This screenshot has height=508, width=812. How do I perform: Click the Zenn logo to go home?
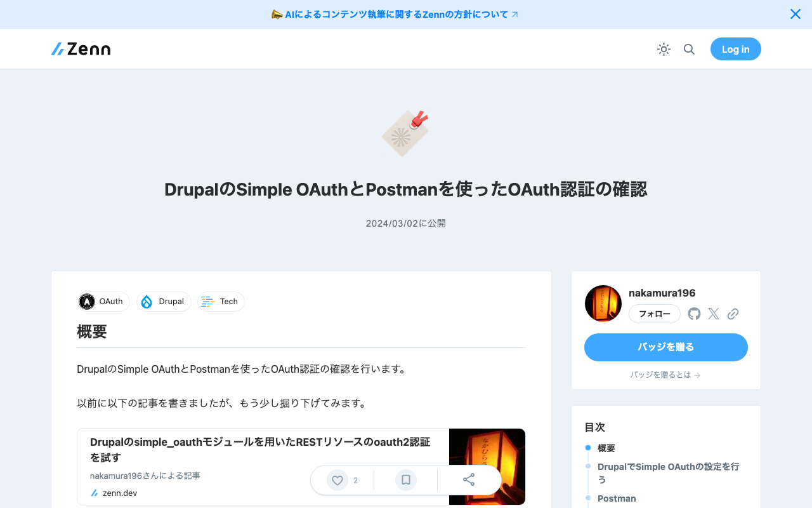click(80, 49)
